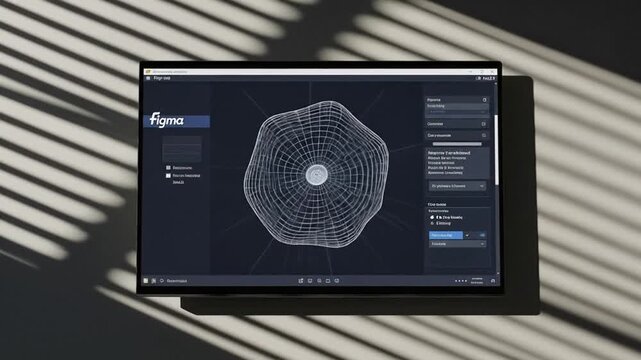The width and height of the screenshot is (641, 360).
Task: Click the bright center hub of the wireframe mesh
Action: [x=317, y=175]
